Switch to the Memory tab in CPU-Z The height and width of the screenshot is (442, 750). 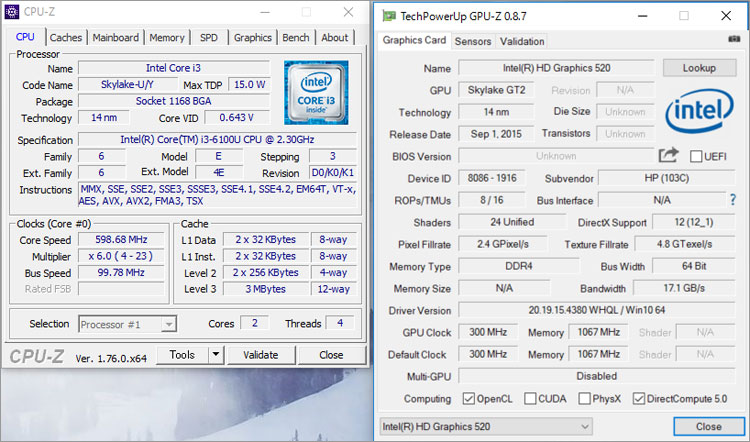(167, 37)
